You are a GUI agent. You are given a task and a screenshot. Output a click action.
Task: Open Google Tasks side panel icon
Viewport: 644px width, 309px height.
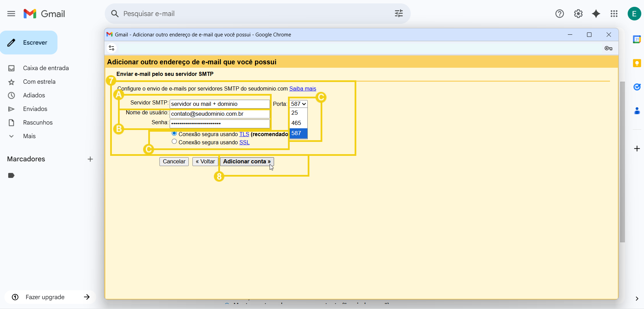637,87
